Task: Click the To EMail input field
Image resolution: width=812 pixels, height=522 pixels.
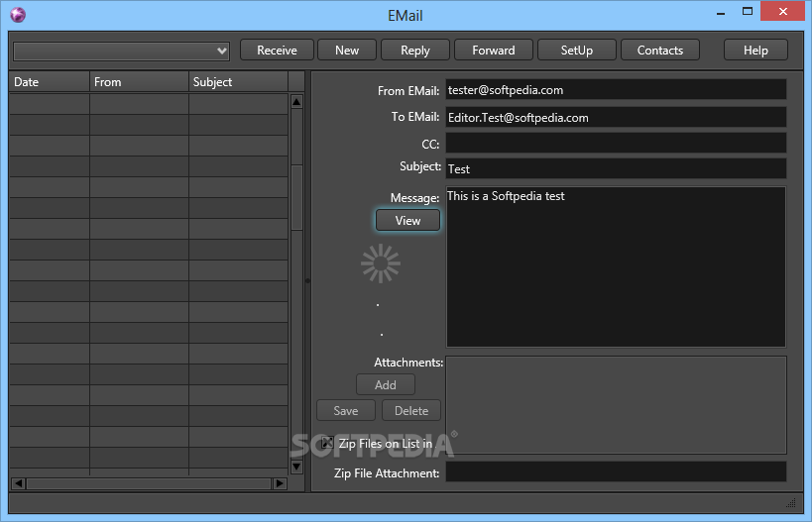Action: click(x=616, y=118)
